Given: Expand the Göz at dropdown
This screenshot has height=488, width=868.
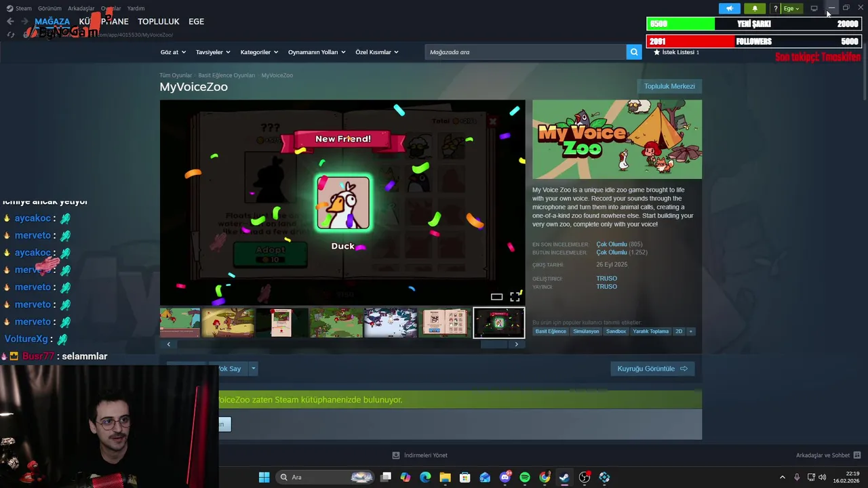Looking at the screenshot, I should click(x=172, y=52).
